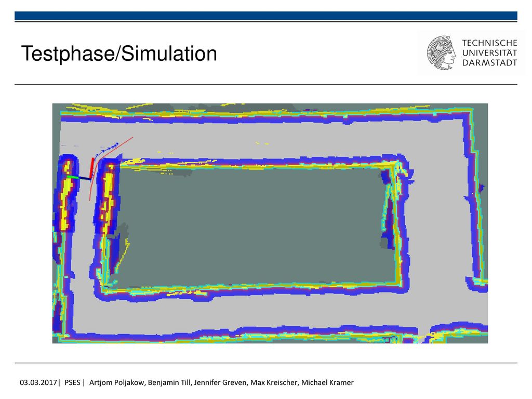The width and height of the screenshot is (532, 399).
Task: Click the Testphase/Simulation slide title
Action: click(119, 54)
